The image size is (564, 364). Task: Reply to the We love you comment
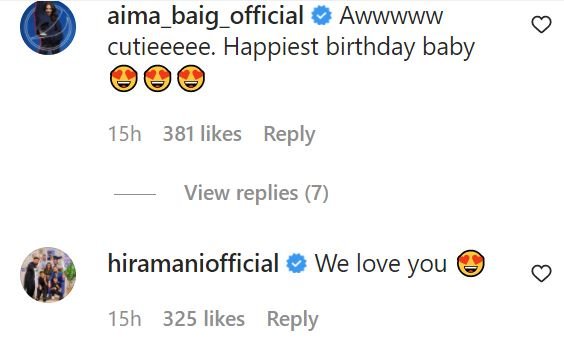[292, 319]
